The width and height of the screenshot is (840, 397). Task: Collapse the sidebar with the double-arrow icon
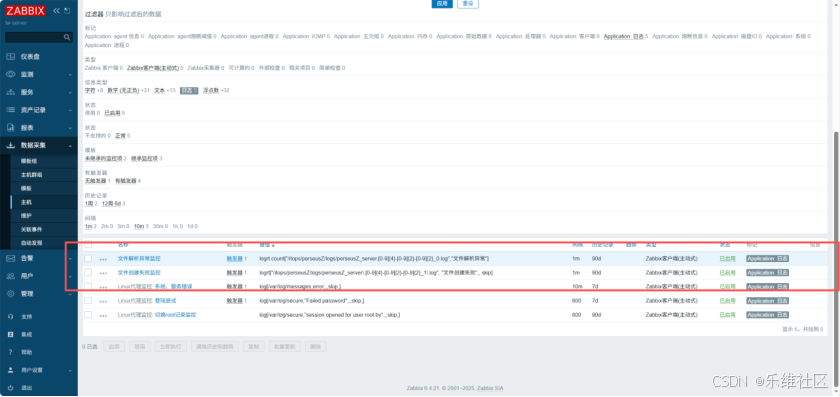tap(56, 11)
